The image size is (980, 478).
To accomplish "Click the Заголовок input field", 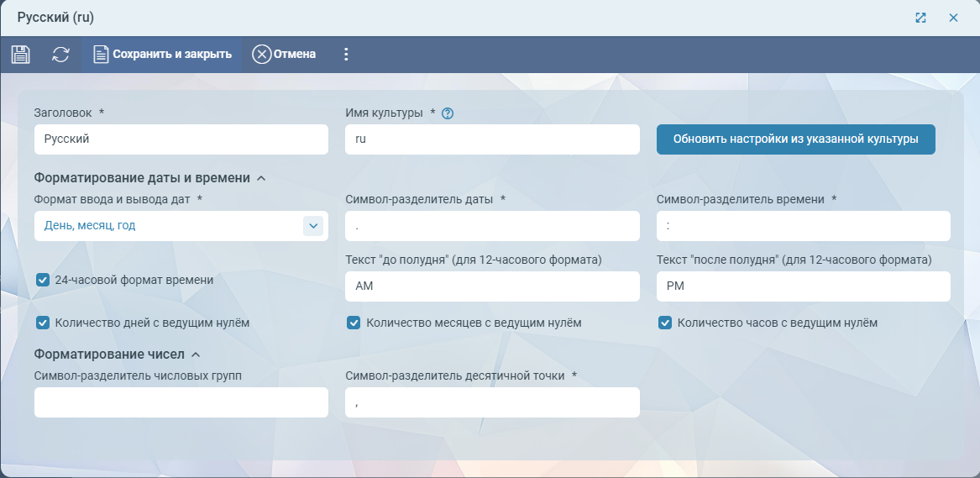I will [x=181, y=139].
